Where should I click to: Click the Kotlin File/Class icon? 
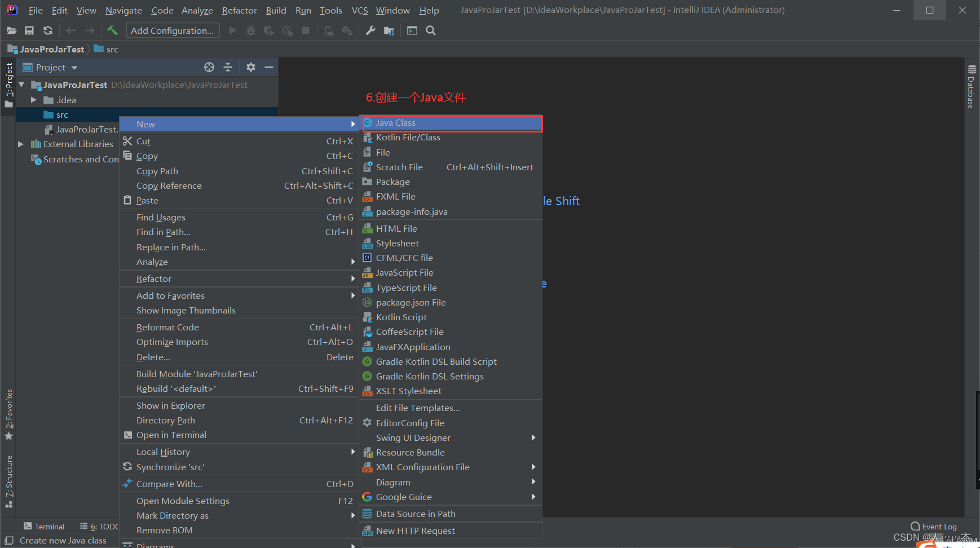[x=368, y=138]
